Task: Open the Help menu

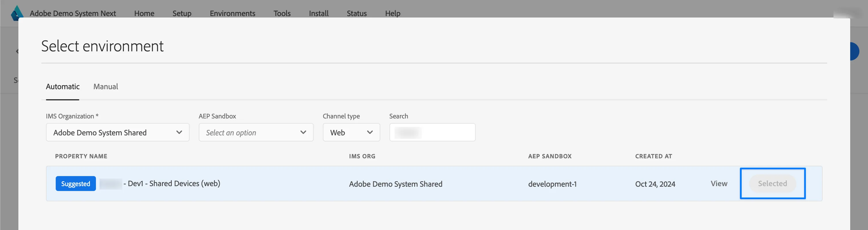Action: coord(393,13)
